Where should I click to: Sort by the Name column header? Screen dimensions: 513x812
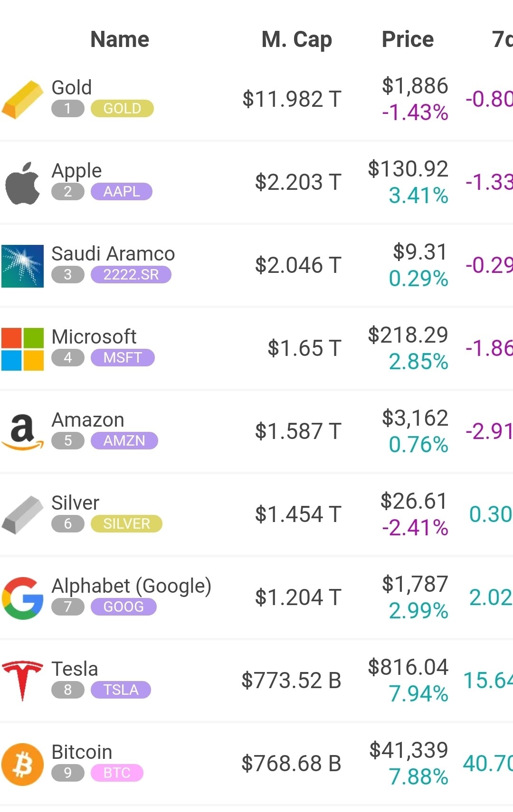120,39
